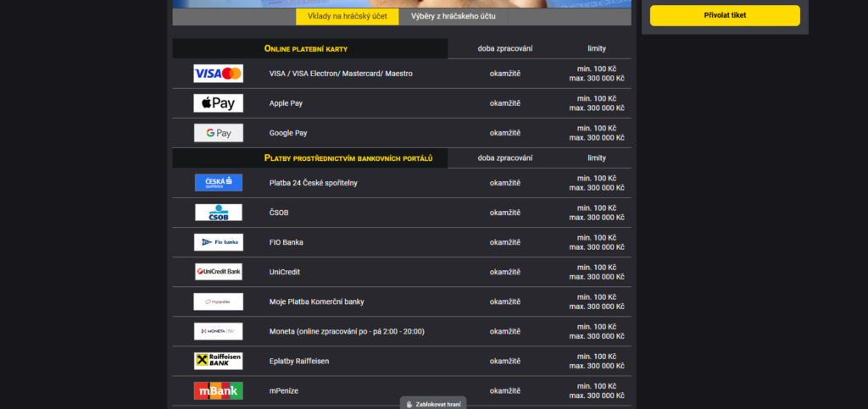This screenshot has width=868, height=409.
Task: Click the Mojeplatba logo
Action: tap(218, 301)
